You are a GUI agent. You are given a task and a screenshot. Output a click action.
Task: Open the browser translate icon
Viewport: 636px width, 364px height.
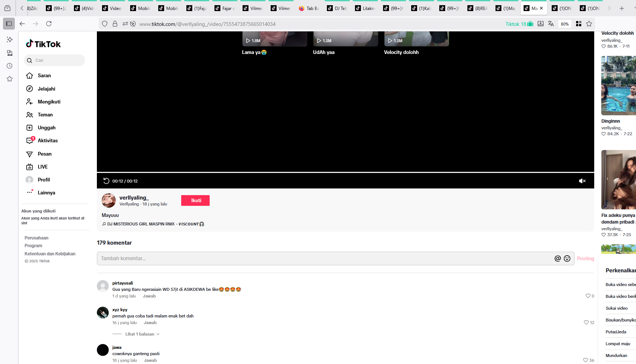point(551,24)
